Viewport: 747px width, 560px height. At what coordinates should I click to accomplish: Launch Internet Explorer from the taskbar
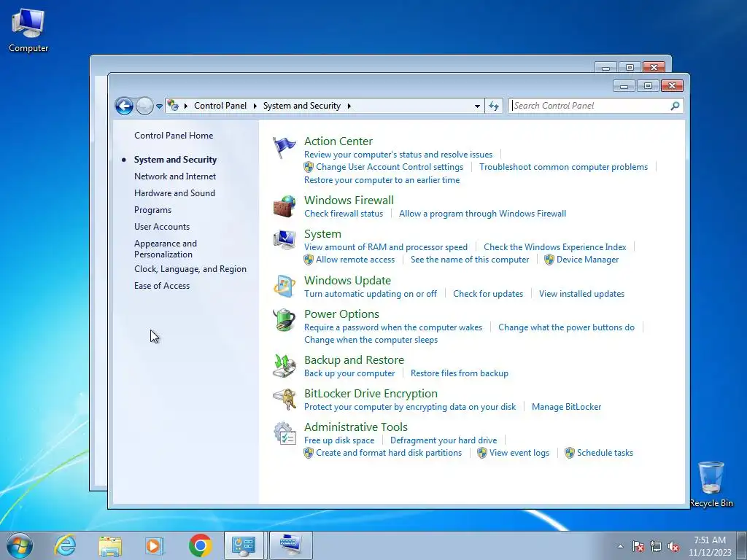65,545
